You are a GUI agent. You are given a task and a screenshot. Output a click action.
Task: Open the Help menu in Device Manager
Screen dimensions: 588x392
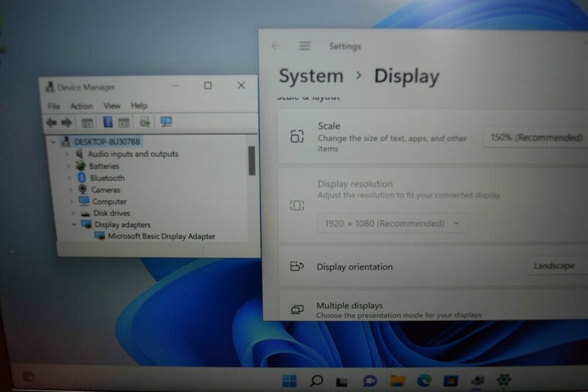click(x=139, y=106)
